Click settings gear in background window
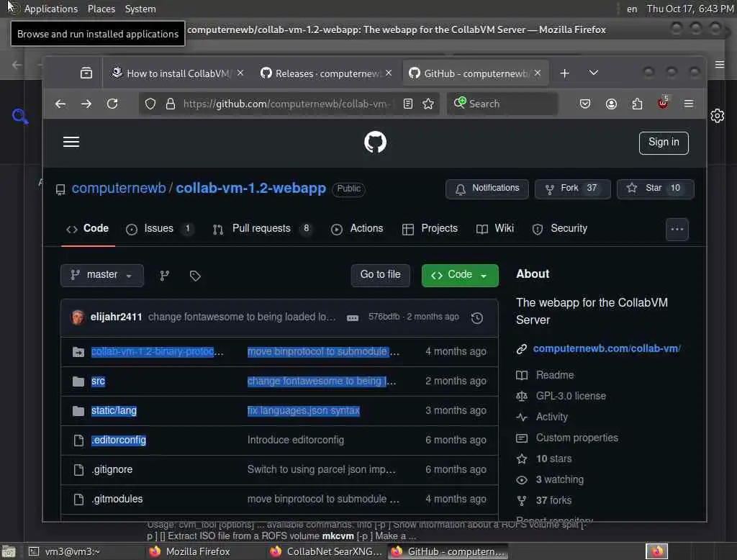737x560 pixels. (718, 116)
